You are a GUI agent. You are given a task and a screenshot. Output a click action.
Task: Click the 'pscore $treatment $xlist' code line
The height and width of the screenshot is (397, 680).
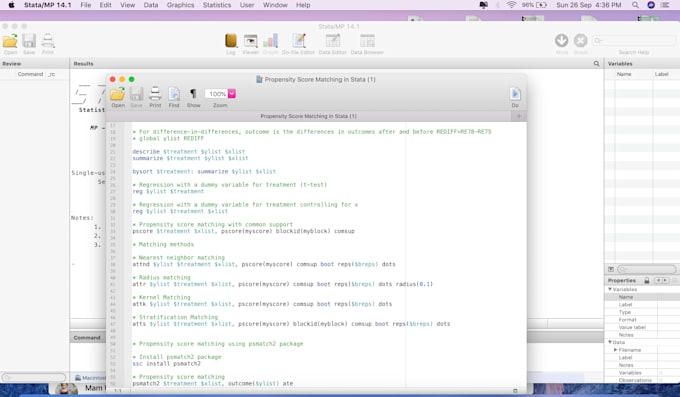coord(243,231)
